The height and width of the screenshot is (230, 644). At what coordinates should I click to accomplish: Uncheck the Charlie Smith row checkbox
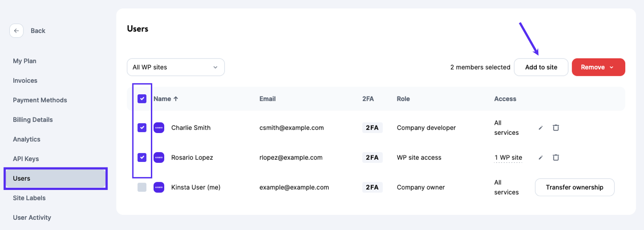point(142,128)
